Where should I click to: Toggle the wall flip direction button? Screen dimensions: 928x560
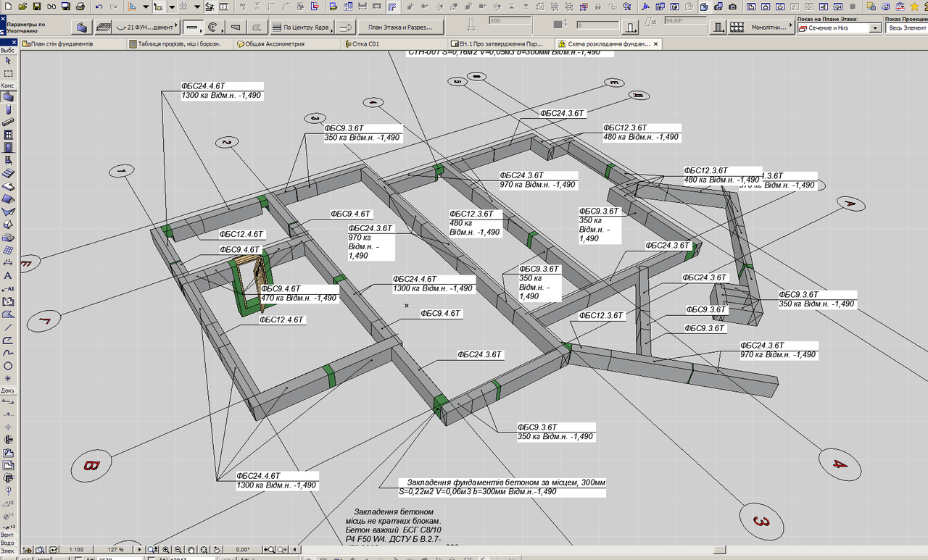pyautogui.click(x=346, y=28)
